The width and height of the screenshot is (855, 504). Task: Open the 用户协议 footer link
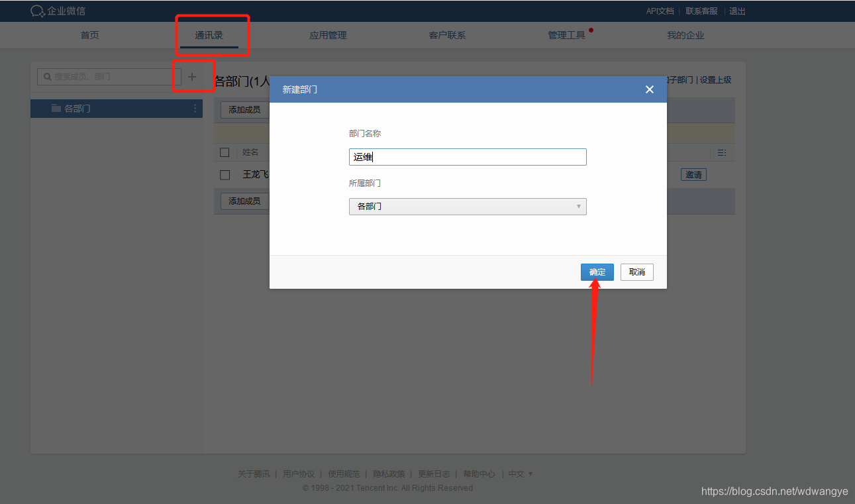pyautogui.click(x=299, y=474)
